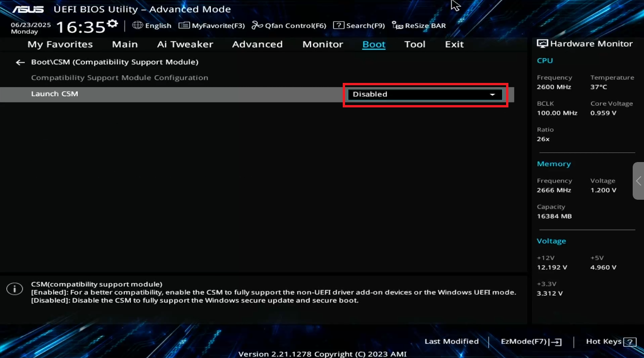Open the Launch CSM dropdown
The height and width of the screenshot is (358, 644).
pyautogui.click(x=425, y=94)
